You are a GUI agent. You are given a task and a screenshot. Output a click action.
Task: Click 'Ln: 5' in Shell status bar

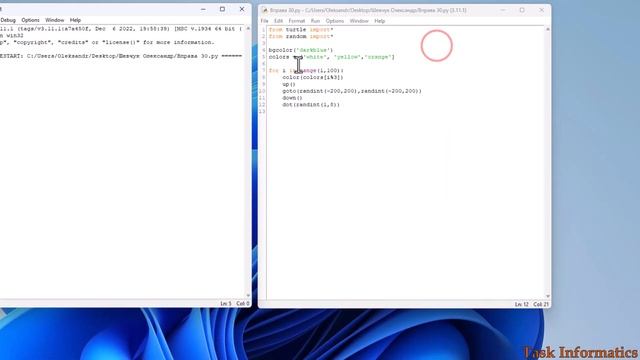[x=226, y=304]
